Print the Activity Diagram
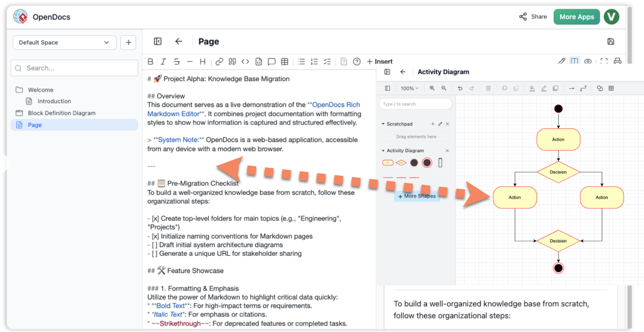The width and height of the screenshot is (644, 332). coord(617,60)
